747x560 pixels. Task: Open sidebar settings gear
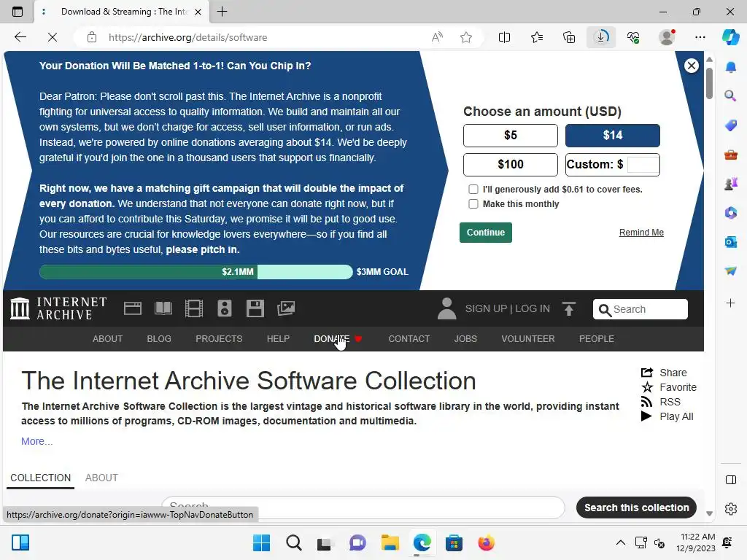coord(730,509)
